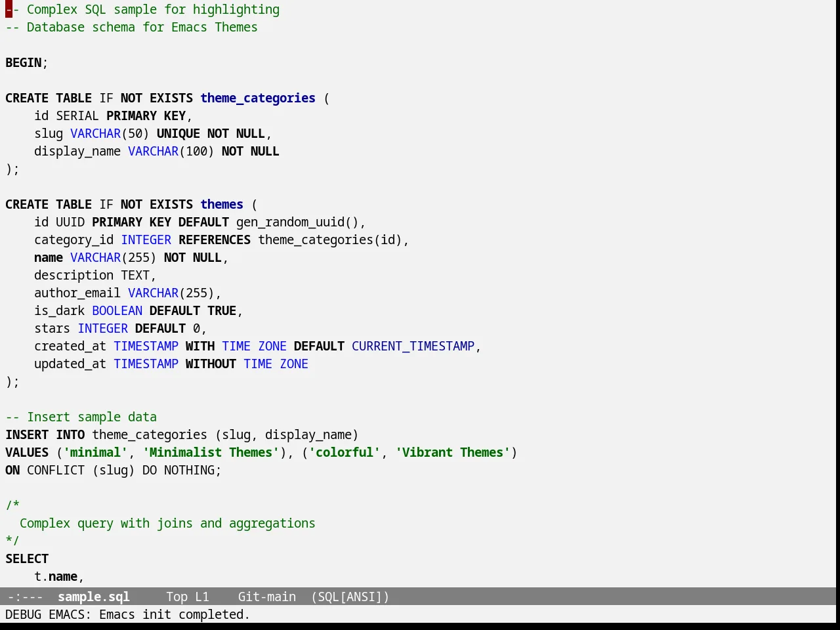The image size is (840, 630).
Task: Click the table name theme_categories in CREATE TABLE
Action: pos(258,98)
